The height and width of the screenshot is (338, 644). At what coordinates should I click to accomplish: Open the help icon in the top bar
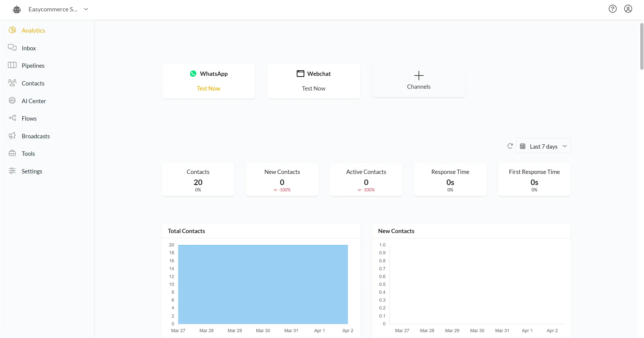[x=612, y=9]
